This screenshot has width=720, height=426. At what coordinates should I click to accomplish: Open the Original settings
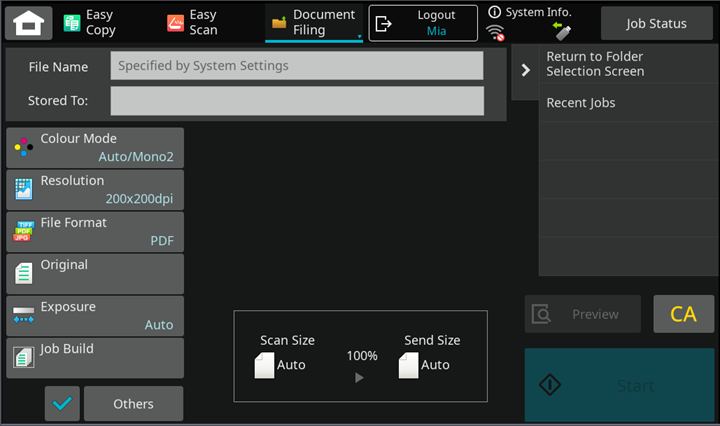[95, 273]
